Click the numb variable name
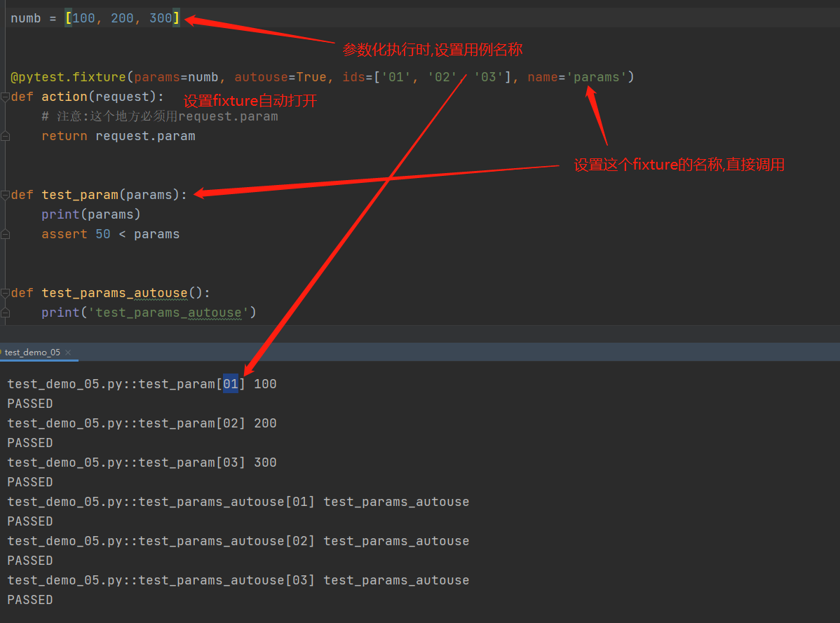840x623 pixels. tap(26, 18)
